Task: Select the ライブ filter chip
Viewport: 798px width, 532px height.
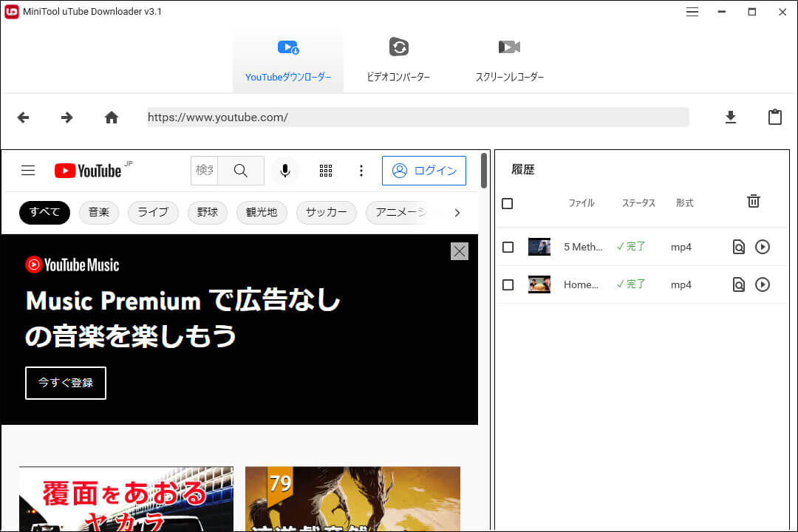Action: click(153, 212)
